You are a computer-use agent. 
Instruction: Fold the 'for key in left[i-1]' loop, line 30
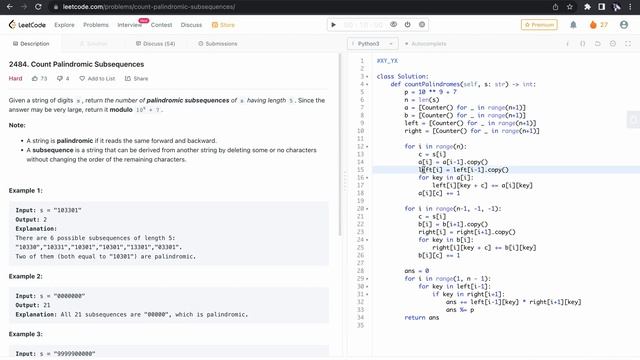(x=367, y=287)
